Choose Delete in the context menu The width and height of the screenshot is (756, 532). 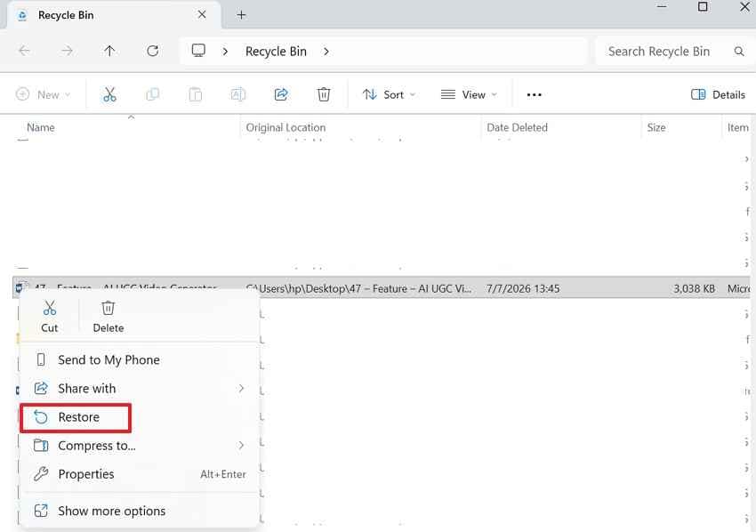click(x=108, y=317)
